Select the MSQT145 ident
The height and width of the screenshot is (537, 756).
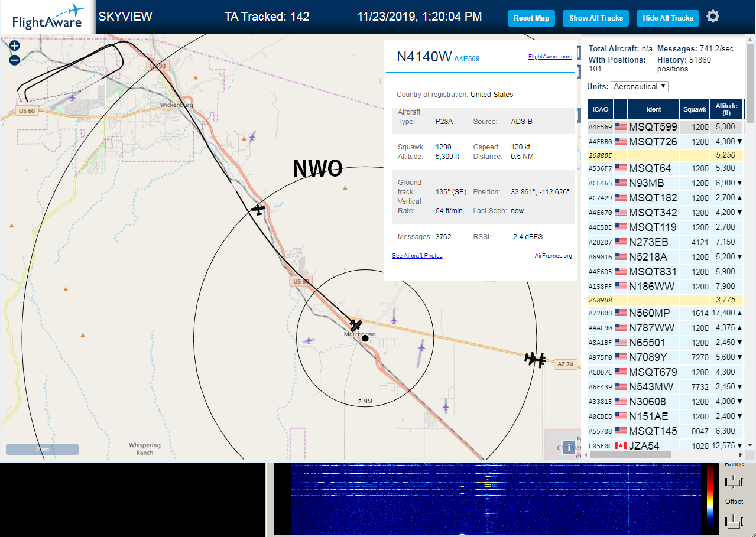pos(653,431)
